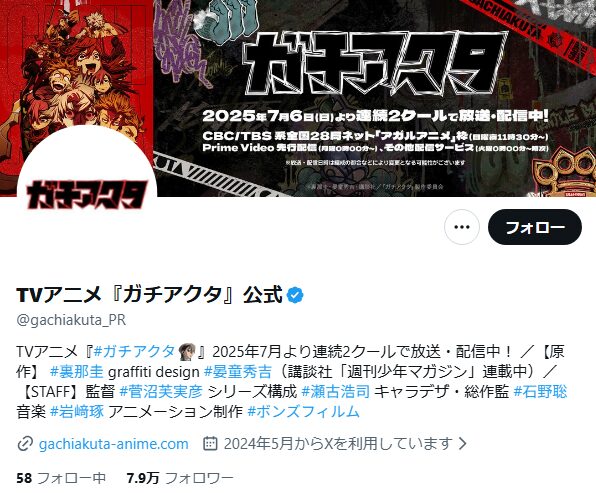596x493 pixels.
Task: Open the #裏那圭 hashtag link
Action: click(76, 372)
